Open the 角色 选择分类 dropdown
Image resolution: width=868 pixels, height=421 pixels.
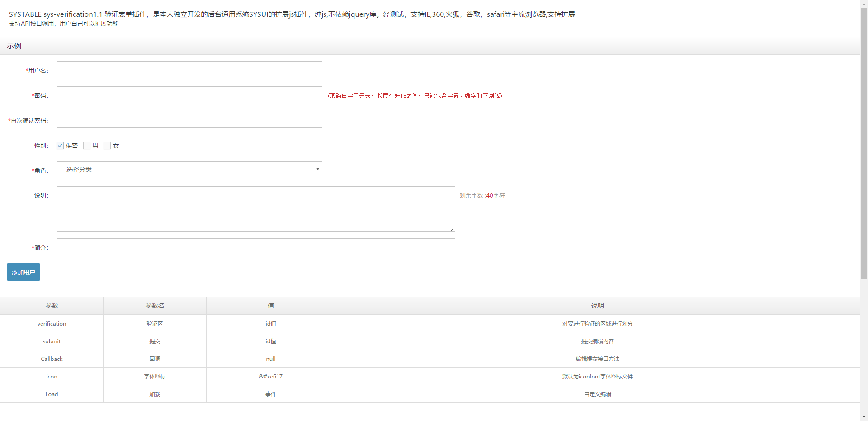click(189, 170)
